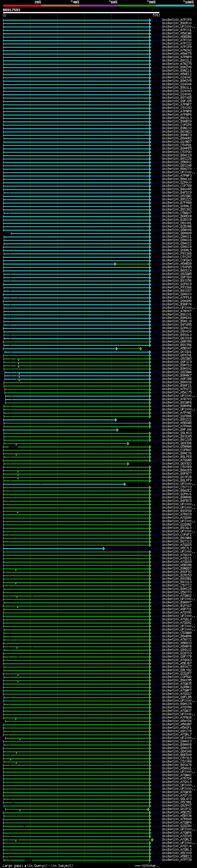The width and height of the screenshot is (197, 868).
Task: Select label UniRef100_B8AZE5
Action: coord(177,470)
